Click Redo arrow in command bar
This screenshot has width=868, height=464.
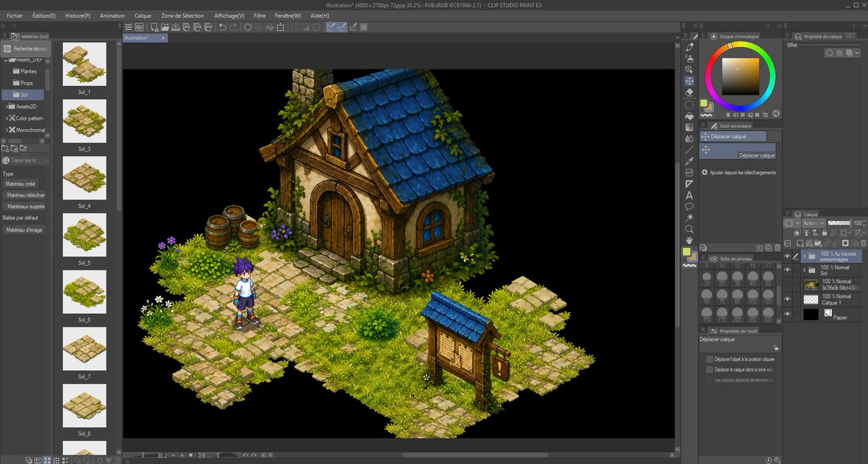pos(234,27)
